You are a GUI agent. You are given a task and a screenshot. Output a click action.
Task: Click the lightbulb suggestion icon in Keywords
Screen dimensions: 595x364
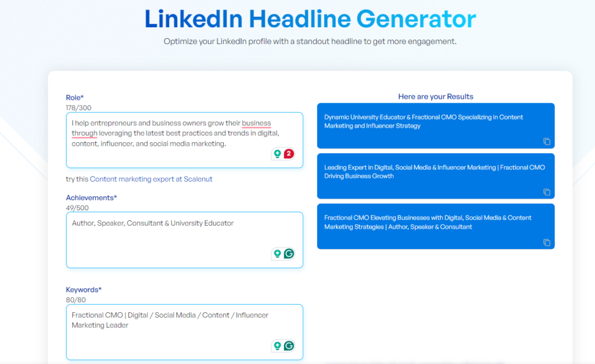pyautogui.click(x=277, y=345)
